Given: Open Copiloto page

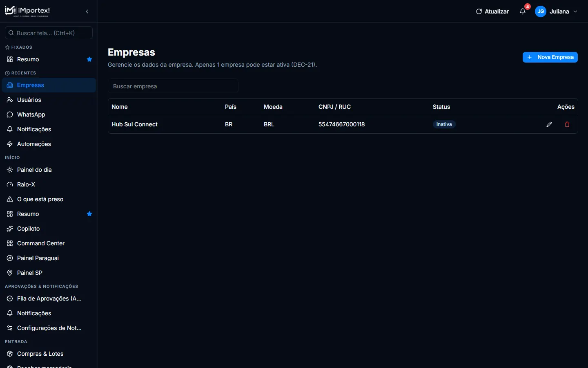Looking at the screenshot, I should pyautogui.click(x=49, y=229).
